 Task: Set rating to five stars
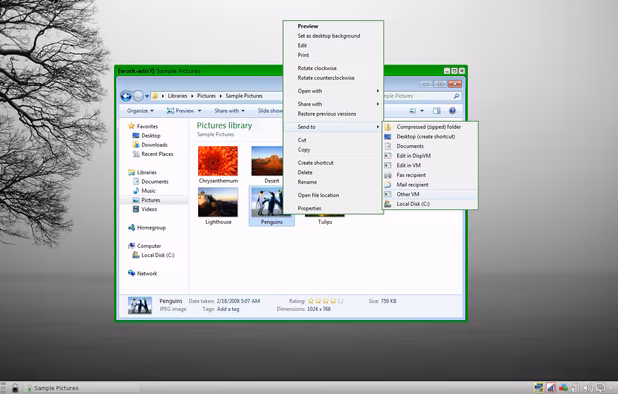(x=341, y=301)
